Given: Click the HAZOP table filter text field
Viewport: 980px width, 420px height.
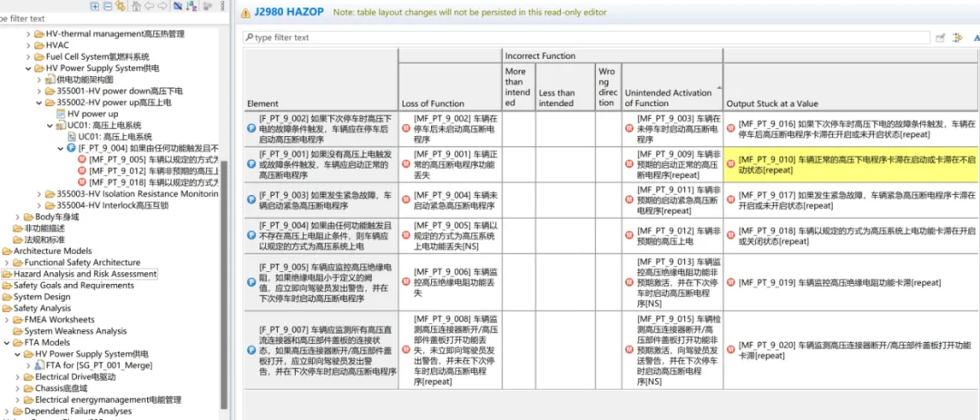Looking at the screenshot, I should click(587, 37).
